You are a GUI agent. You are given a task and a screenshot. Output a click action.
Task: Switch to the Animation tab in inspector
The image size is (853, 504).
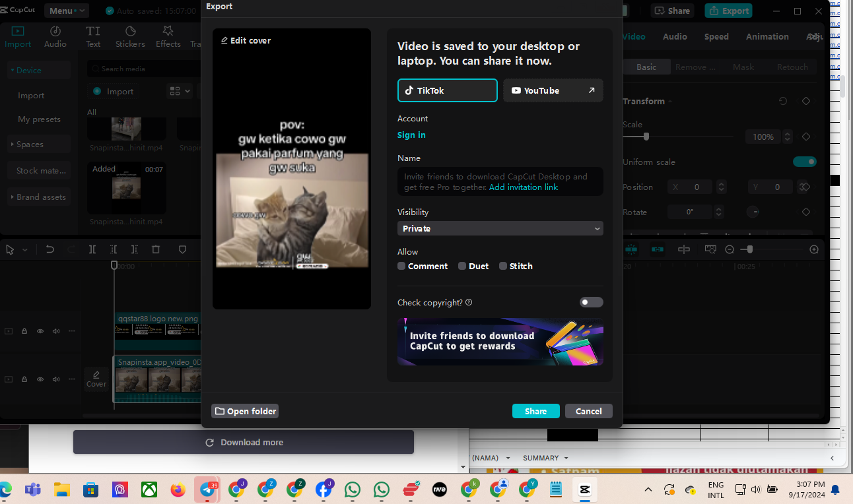click(x=767, y=37)
